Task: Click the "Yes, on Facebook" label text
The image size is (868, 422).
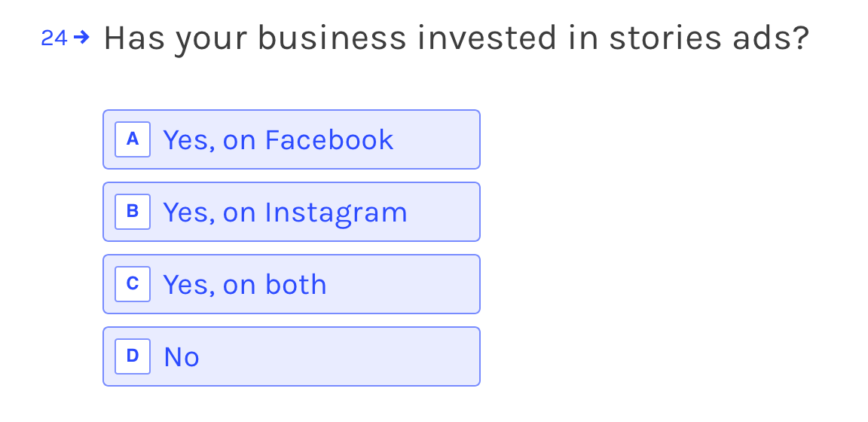Action: (279, 139)
